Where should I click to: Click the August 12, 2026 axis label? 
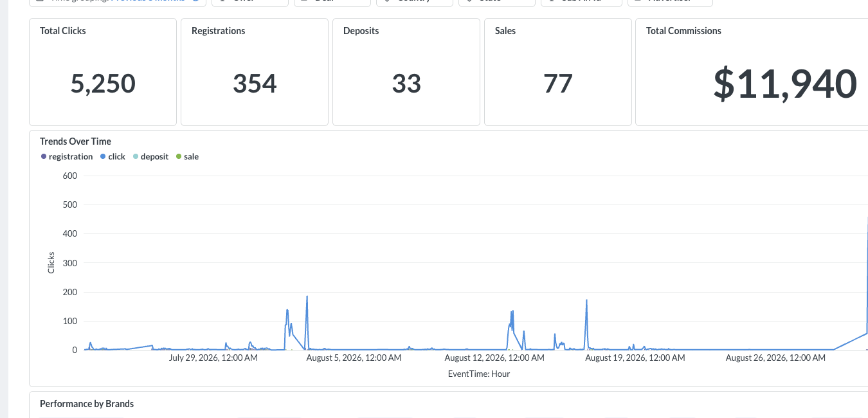coord(494,358)
